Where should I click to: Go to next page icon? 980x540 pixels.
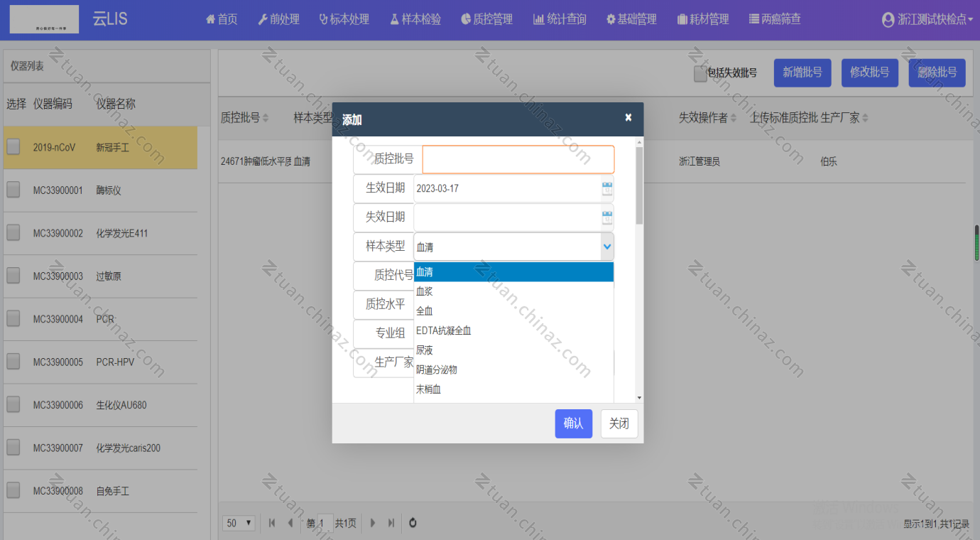(x=373, y=523)
